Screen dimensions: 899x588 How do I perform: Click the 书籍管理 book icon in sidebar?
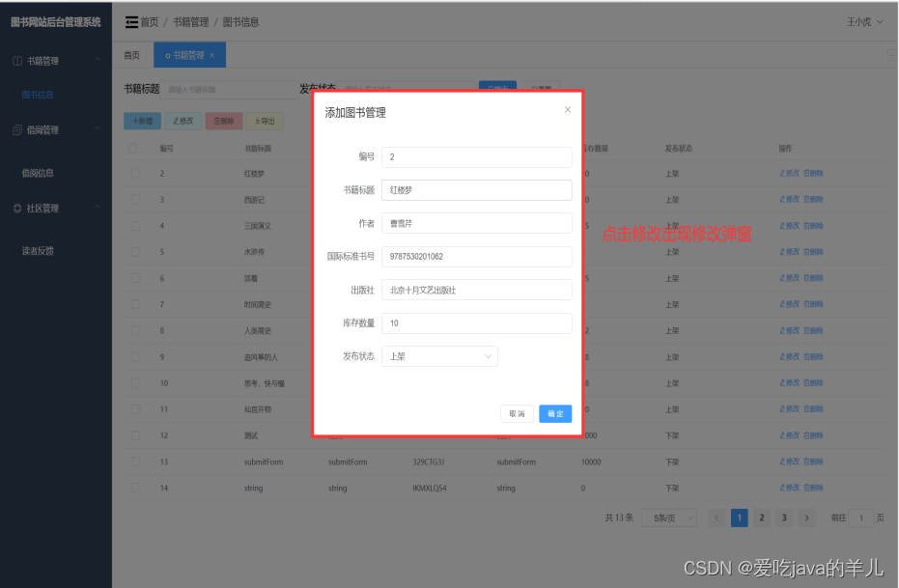pos(17,61)
